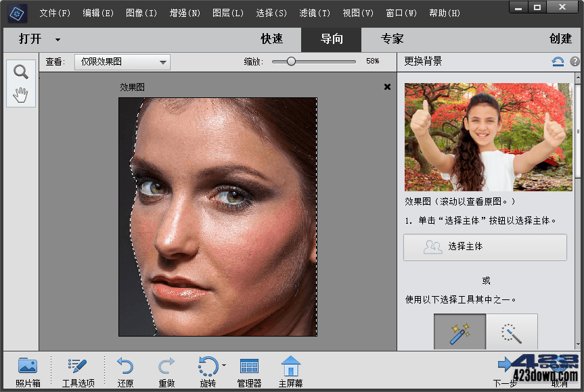Click the help question mark icon
Image resolution: width=584 pixels, height=392 pixels.
coord(575,62)
